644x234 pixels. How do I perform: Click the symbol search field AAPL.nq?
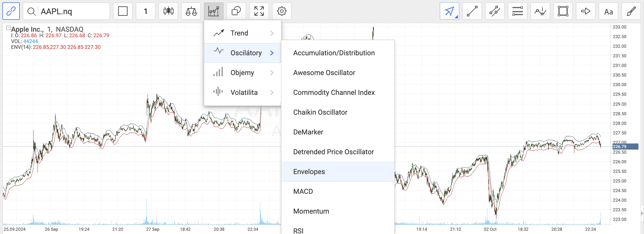66,11
